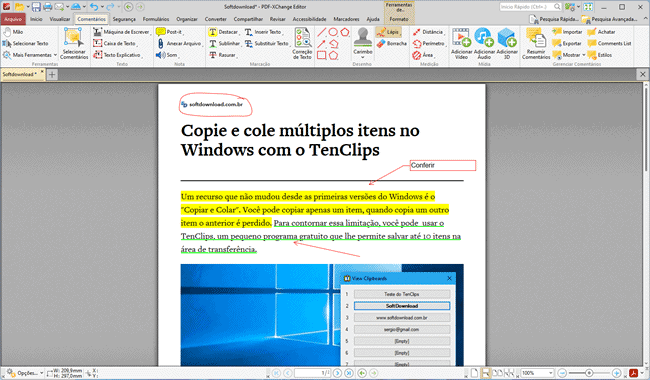Click the Undo arrow
The width and height of the screenshot is (650, 380).
click(x=94, y=7)
